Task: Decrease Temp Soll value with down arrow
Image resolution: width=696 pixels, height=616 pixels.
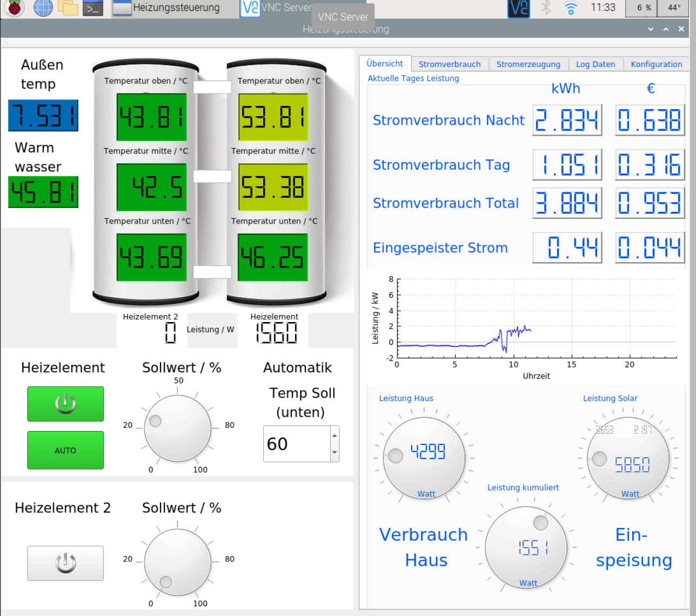Action: (x=334, y=452)
